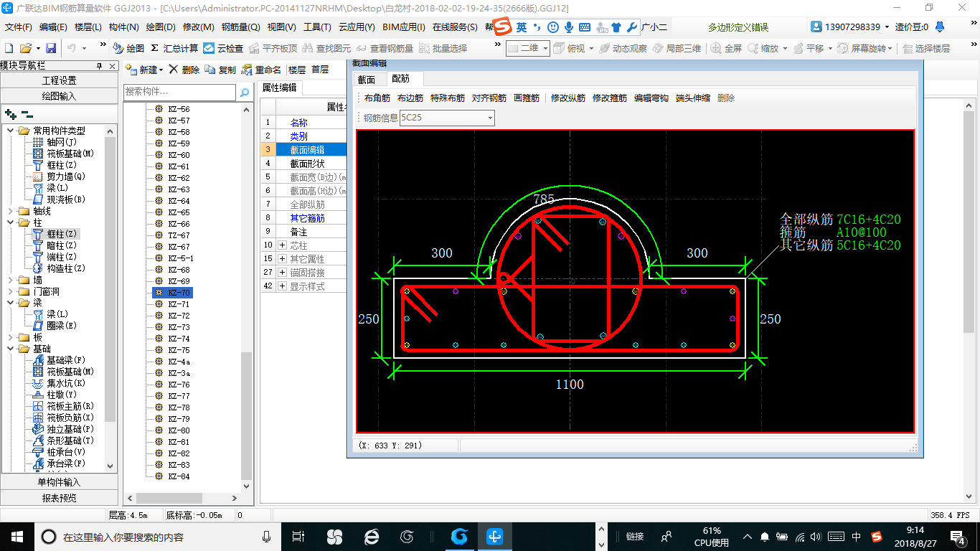
Task: Switch to the 配筋 tab
Action: click(401, 79)
